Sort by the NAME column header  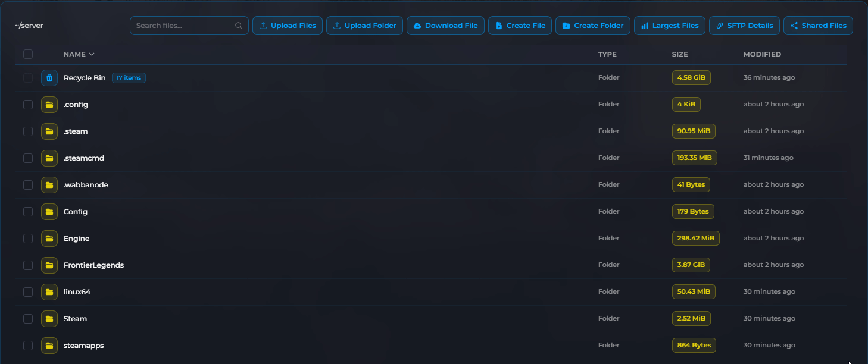pos(79,54)
